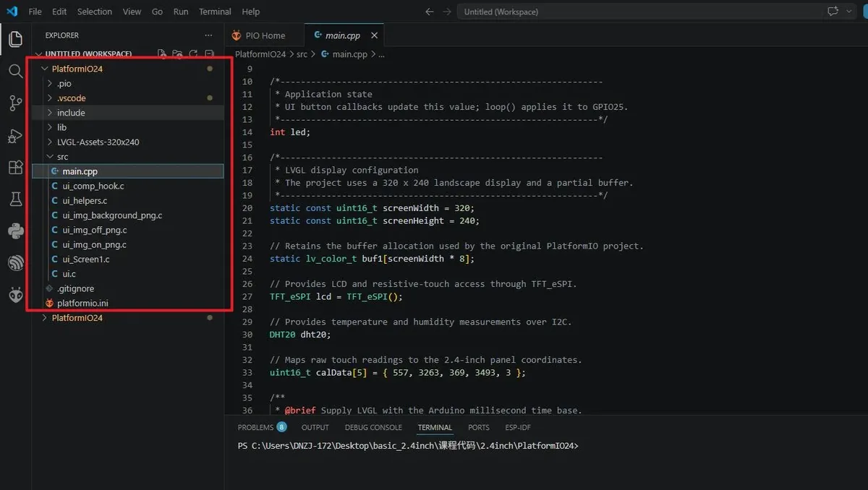Click the VS Code logo icon
The image size is (868, 490).
click(x=11, y=12)
